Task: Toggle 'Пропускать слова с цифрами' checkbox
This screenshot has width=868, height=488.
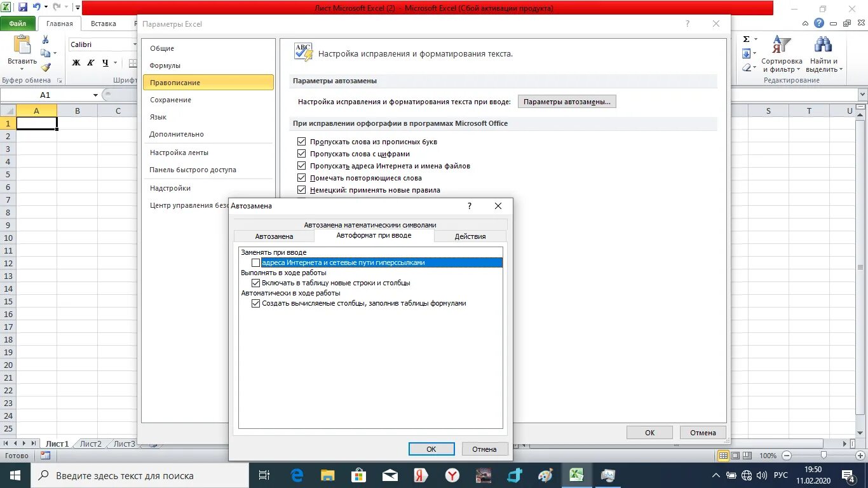Action: click(x=302, y=154)
